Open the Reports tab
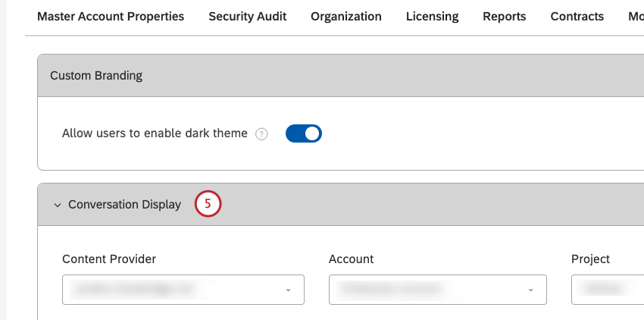This screenshot has height=320, width=644. coord(504,16)
